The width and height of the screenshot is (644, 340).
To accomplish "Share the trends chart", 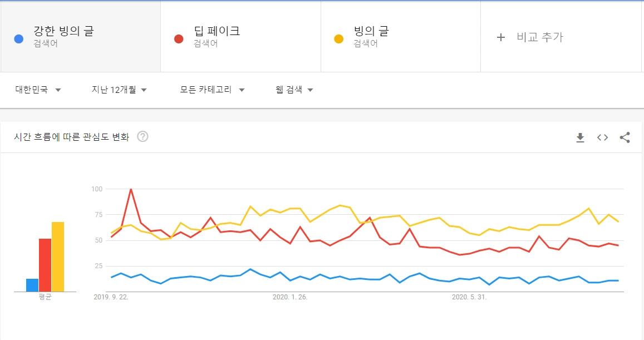I will click(624, 137).
